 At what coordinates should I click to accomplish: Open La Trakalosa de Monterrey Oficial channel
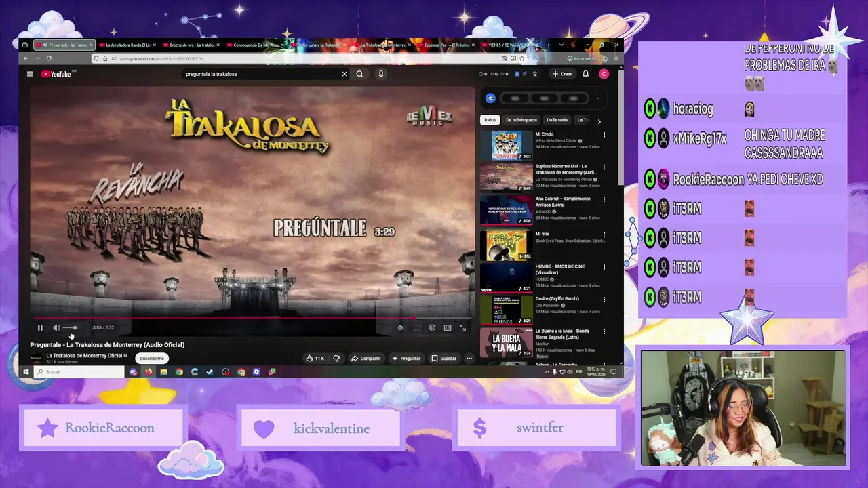click(84, 355)
